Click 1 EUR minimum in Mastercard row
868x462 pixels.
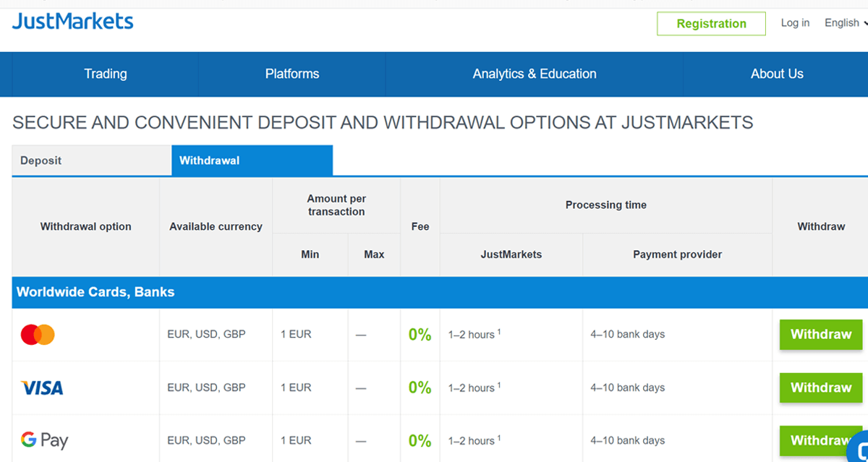pyautogui.click(x=296, y=334)
